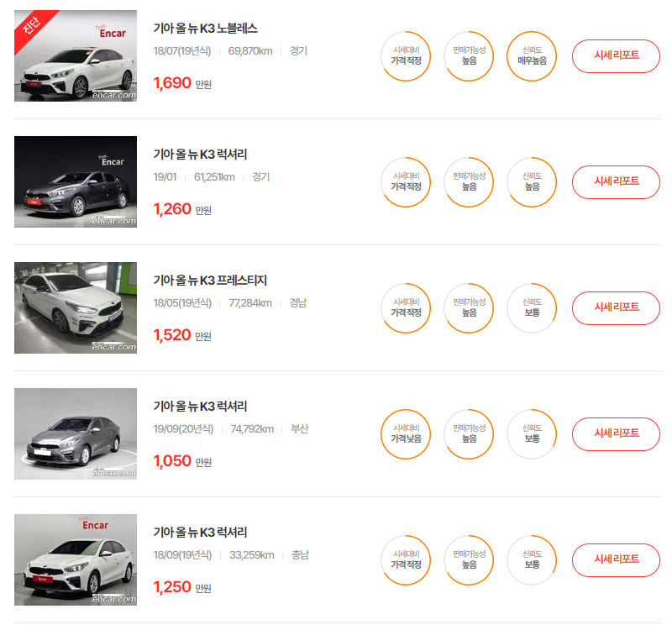Select the 신뢰도 높음 gauge for the 1,260만원 car
This screenshot has width=672, height=630.
click(x=532, y=182)
